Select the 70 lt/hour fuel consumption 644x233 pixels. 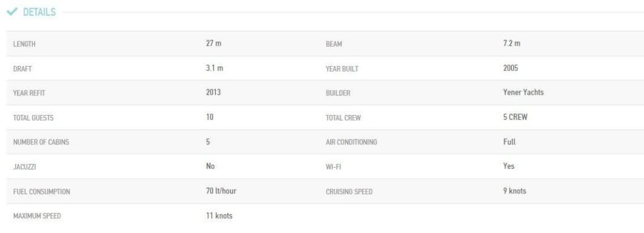point(221,191)
